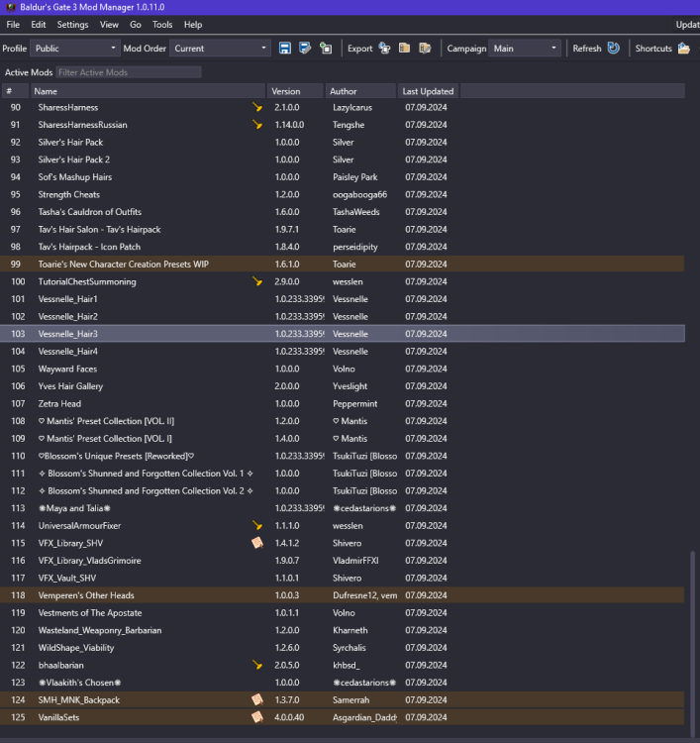Click the scroll icon on VFX_Library_SHV row
The width and height of the screenshot is (700, 743).
pos(257,543)
